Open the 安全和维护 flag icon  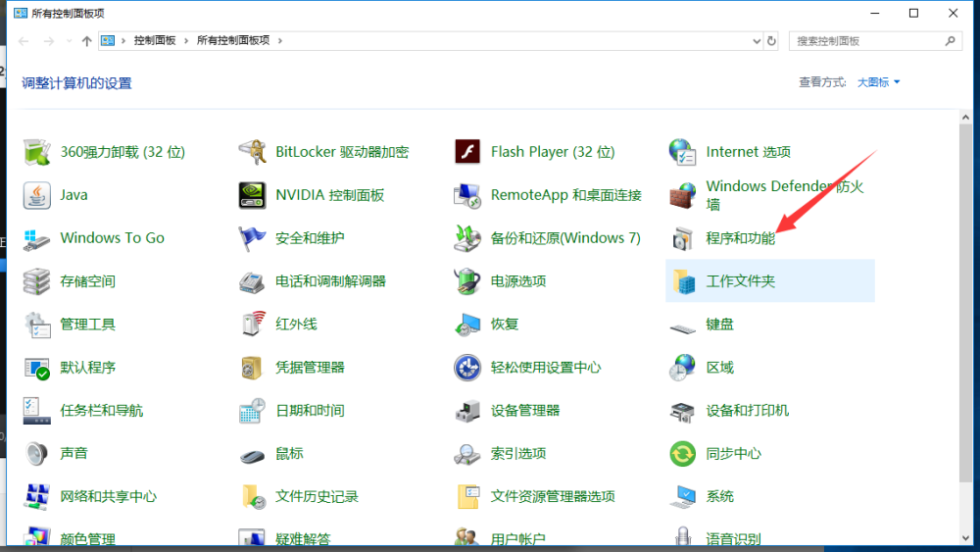pos(253,238)
